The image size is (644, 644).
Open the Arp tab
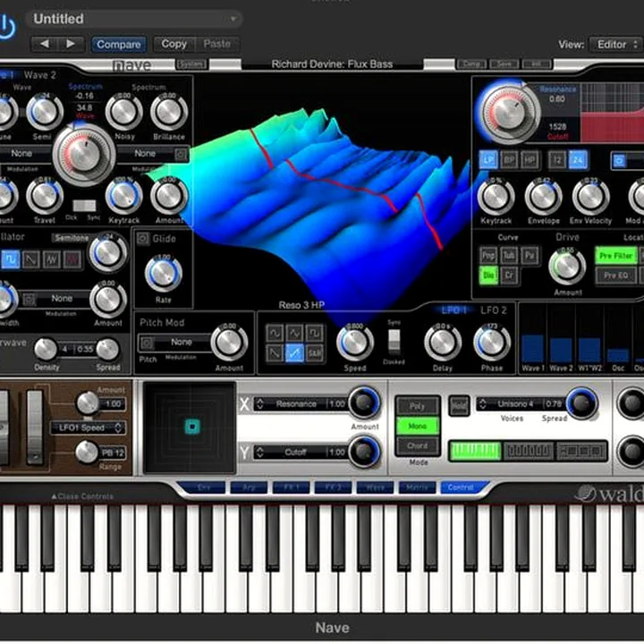[249, 487]
